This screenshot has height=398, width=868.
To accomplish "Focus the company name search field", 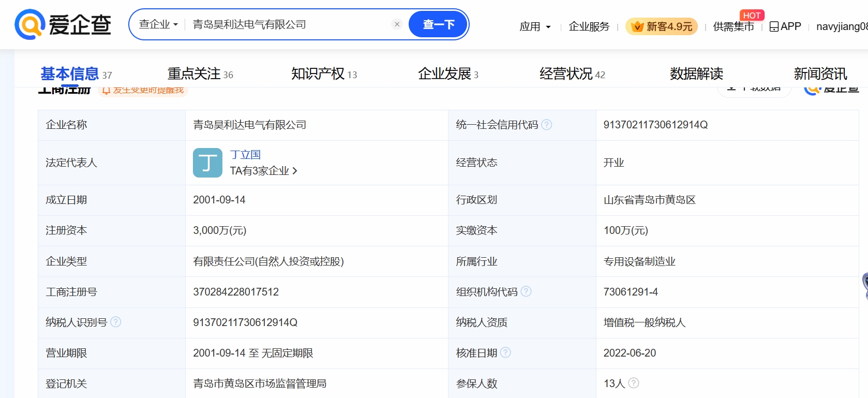I will coord(287,24).
